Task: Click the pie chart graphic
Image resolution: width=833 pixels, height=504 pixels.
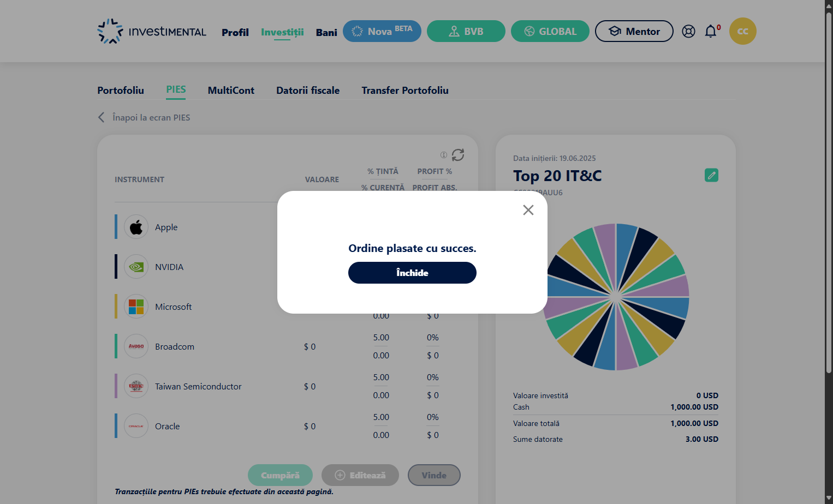Action: click(616, 297)
